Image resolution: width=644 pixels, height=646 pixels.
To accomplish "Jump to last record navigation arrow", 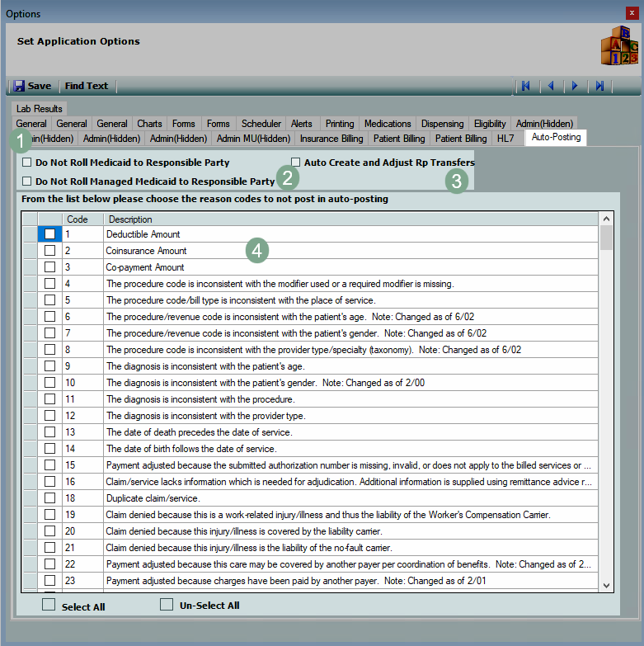I will (599, 86).
